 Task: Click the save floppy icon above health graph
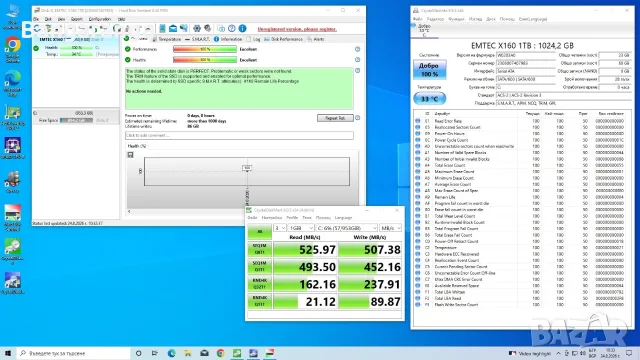tap(130, 155)
